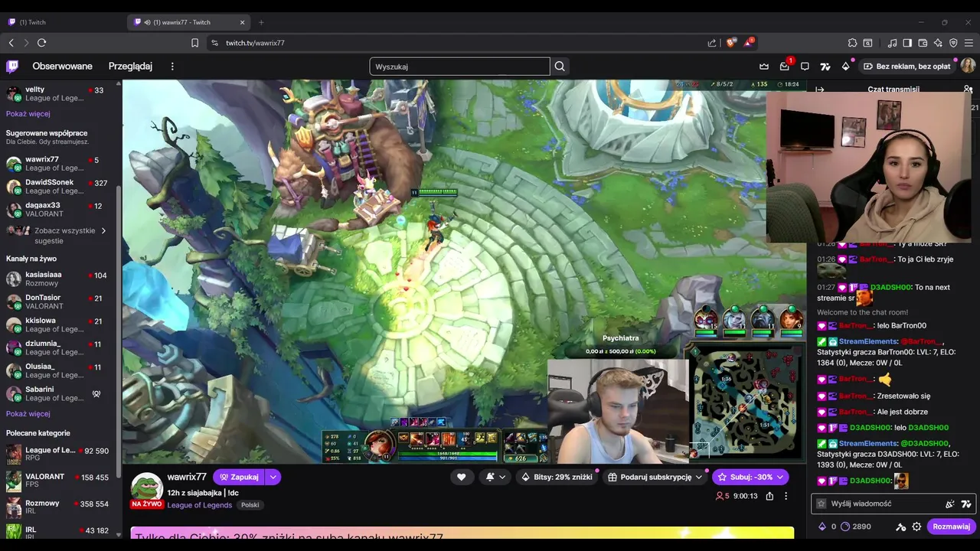Open Przeglądaj tab
This screenshot has width=980, height=551.
point(130,67)
